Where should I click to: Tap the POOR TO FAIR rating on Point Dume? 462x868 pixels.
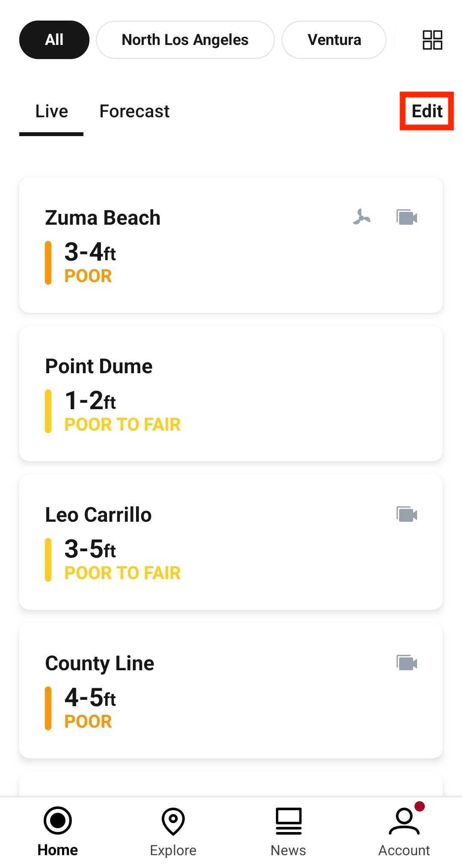coord(122,425)
